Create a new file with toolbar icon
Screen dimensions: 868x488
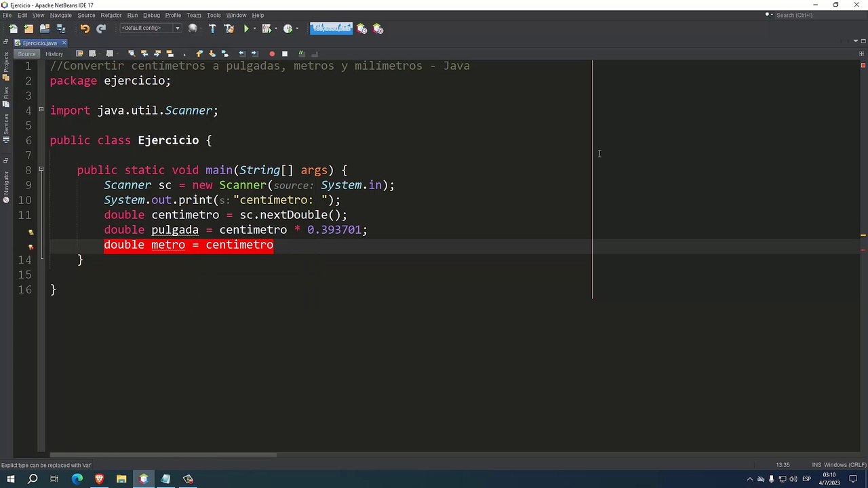point(13,28)
